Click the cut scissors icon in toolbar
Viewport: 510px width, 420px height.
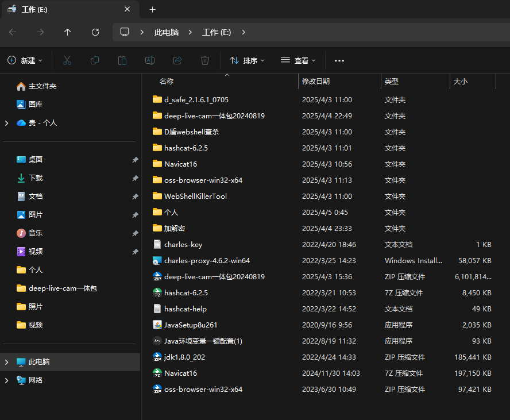(67, 60)
